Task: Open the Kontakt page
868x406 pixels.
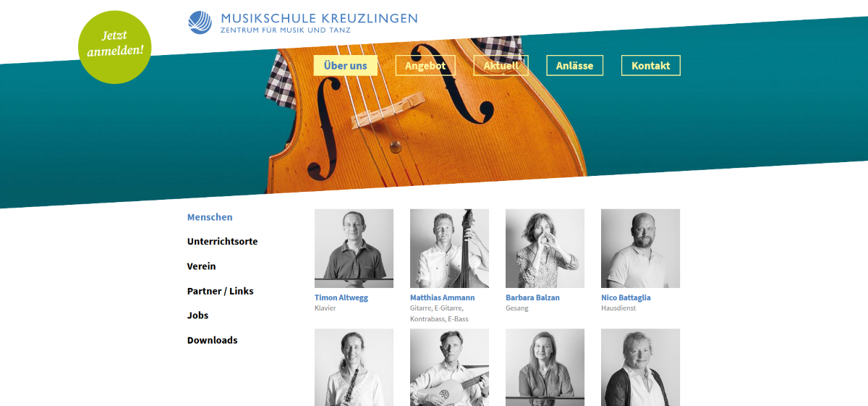Action: pos(651,65)
